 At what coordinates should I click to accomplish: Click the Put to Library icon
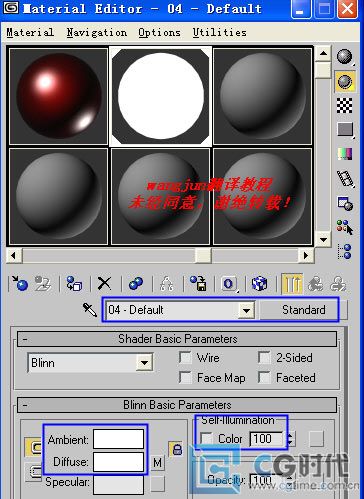(x=198, y=284)
